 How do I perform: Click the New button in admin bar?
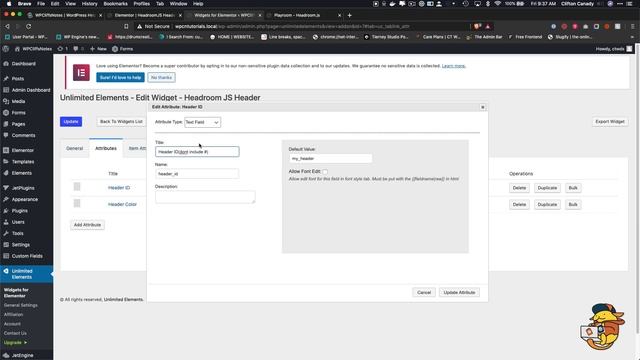tap(98, 49)
